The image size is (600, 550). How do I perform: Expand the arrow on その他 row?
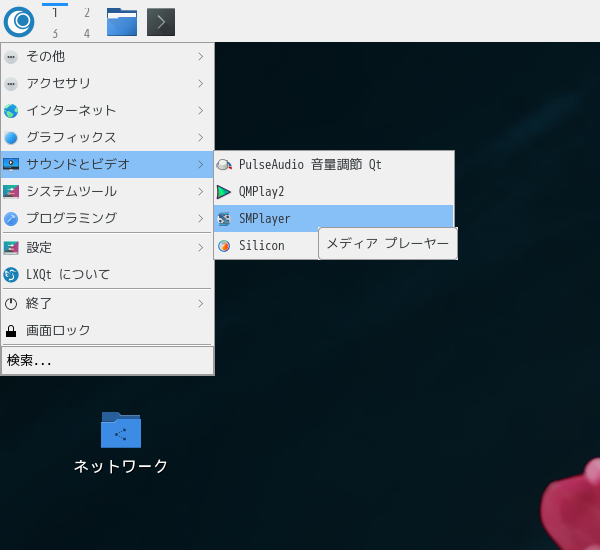(201, 57)
